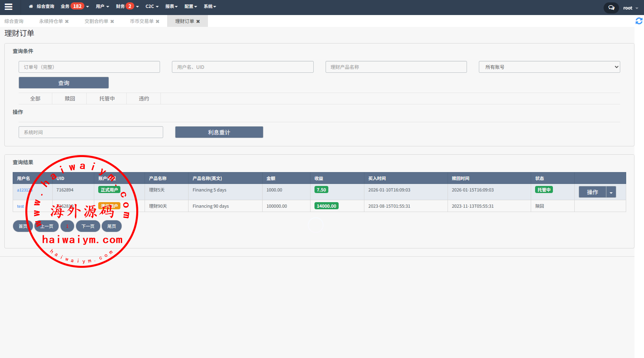Click the 系统时间 input field
The width and height of the screenshot is (644, 358).
click(x=91, y=132)
